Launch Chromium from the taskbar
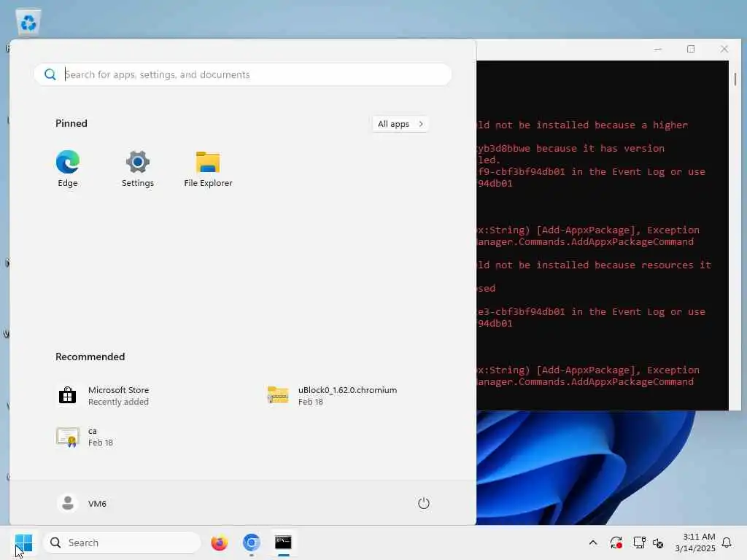This screenshot has height=560, width=747. [x=251, y=542]
